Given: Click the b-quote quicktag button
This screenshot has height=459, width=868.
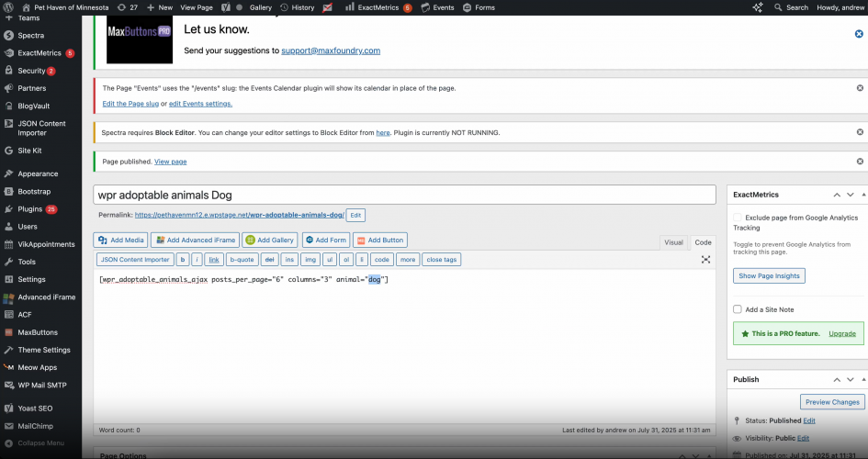Looking at the screenshot, I should 242,260.
